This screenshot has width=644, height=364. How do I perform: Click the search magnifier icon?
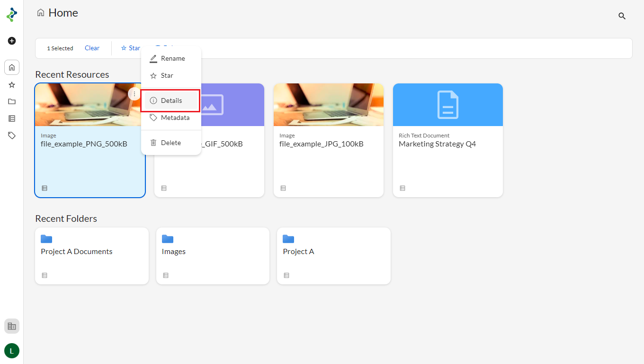(x=622, y=16)
